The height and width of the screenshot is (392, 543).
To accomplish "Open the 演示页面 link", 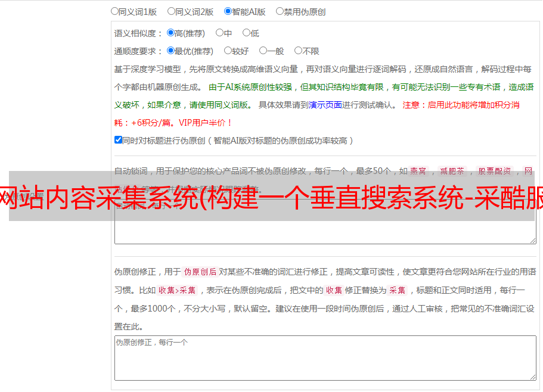I will pyautogui.click(x=325, y=105).
